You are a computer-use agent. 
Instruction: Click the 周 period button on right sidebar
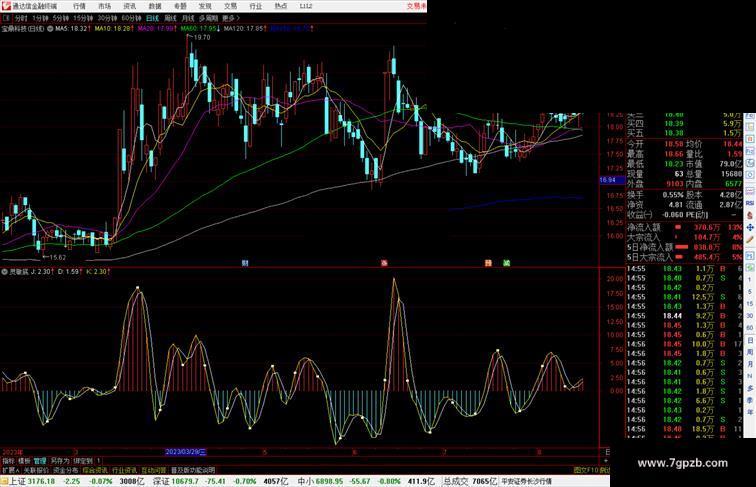click(750, 352)
